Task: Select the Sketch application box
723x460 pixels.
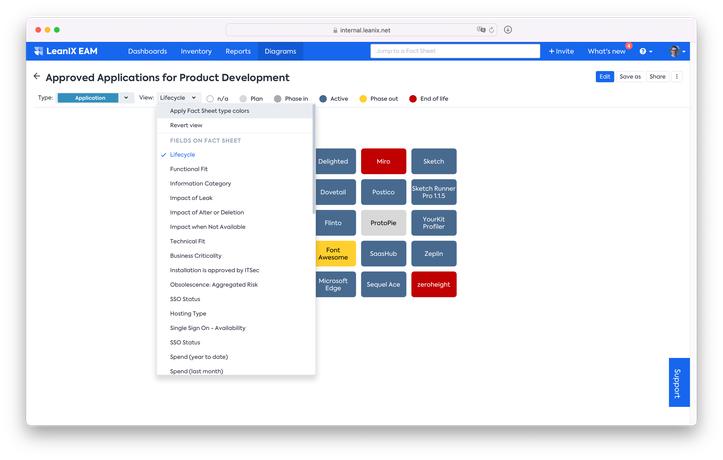Action: 434,161
